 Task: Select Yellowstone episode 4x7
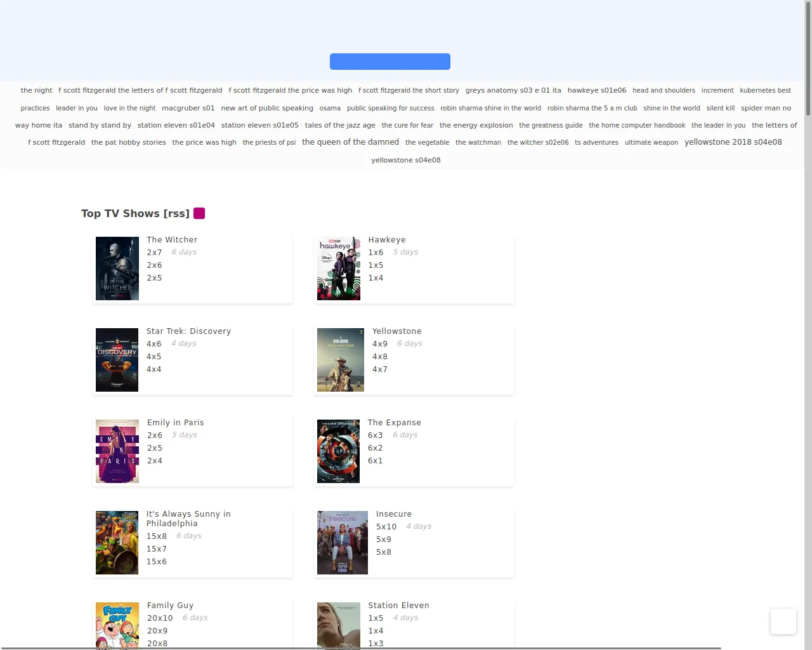tap(379, 369)
